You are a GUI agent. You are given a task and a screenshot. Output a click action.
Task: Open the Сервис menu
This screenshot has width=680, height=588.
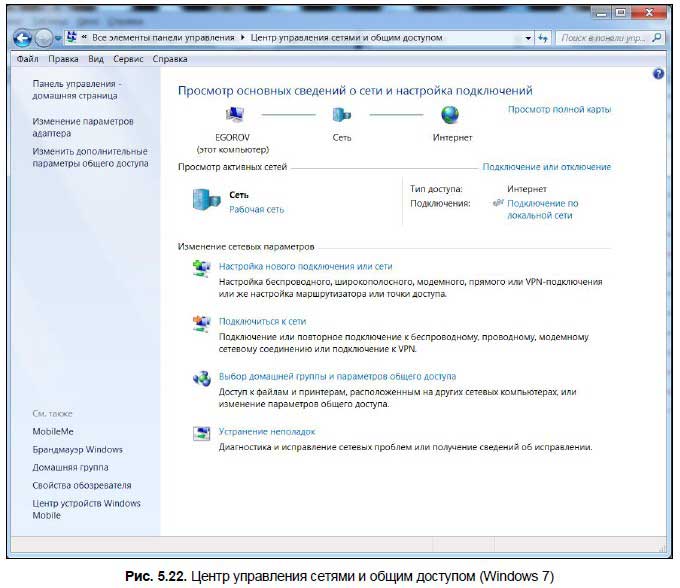pos(128,59)
